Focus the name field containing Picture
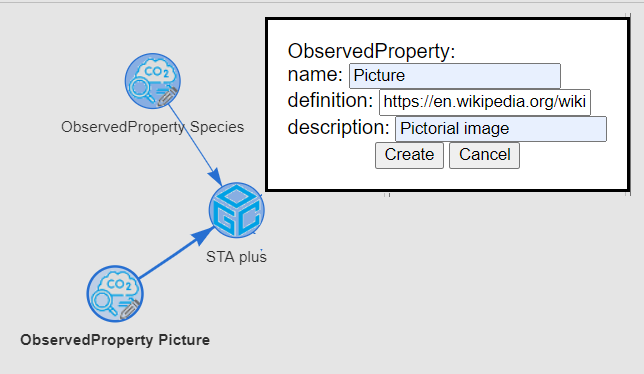The width and height of the screenshot is (644, 374). point(455,76)
